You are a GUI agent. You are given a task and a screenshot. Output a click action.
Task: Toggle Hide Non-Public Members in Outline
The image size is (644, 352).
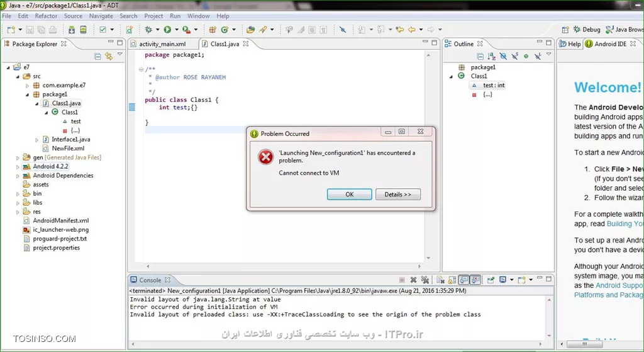(x=526, y=56)
